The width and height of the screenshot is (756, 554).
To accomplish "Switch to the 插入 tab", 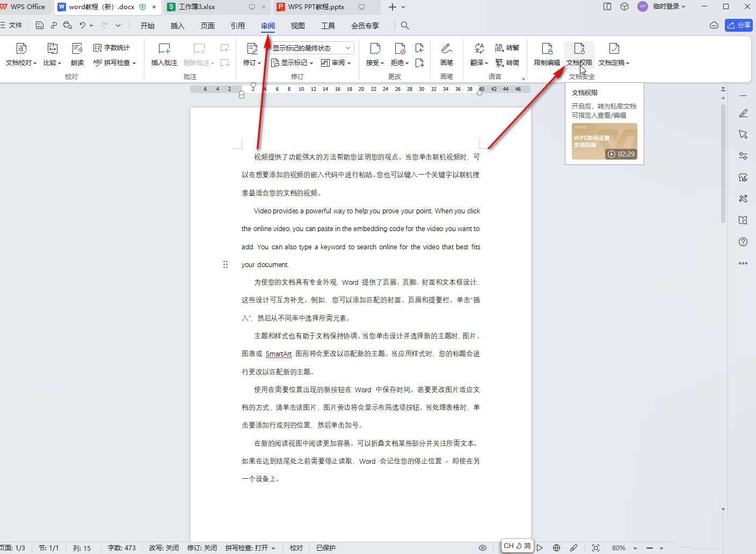I will click(x=178, y=26).
